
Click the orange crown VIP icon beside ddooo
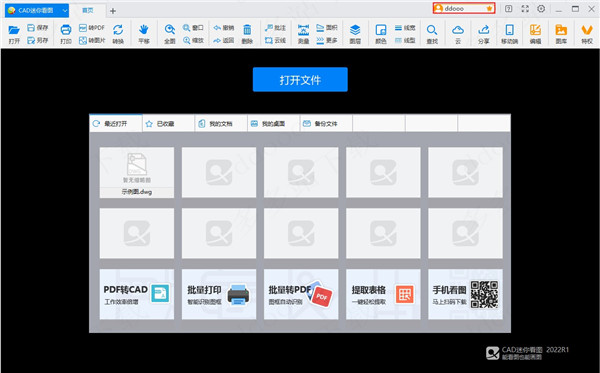tap(489, 8)
